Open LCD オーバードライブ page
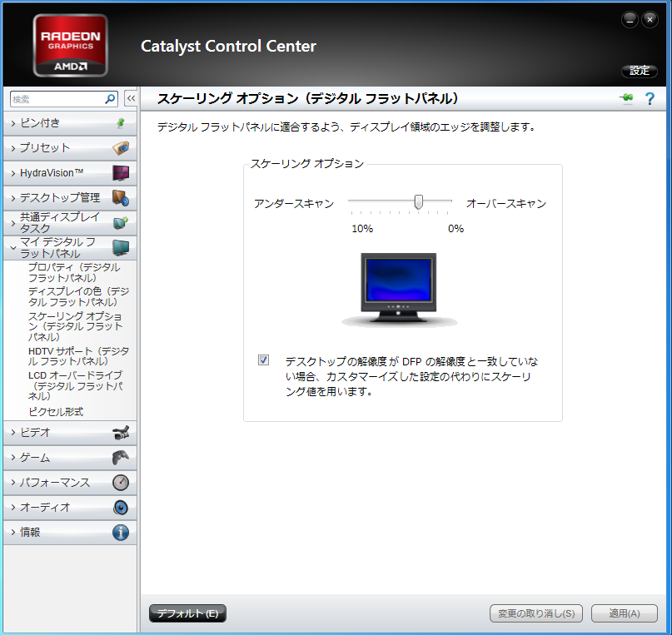Image resolution: width=672 pixels, height=635 pixels. pyautogui.click(x=76, y=385)
